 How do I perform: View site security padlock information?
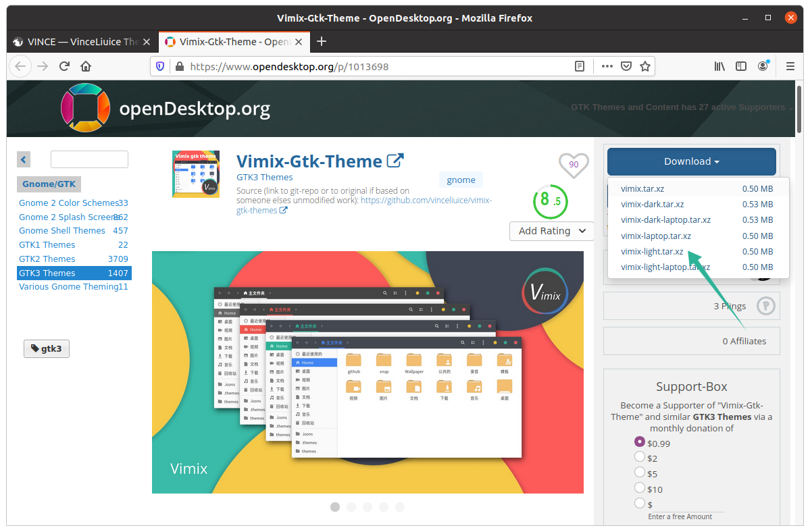179,67
